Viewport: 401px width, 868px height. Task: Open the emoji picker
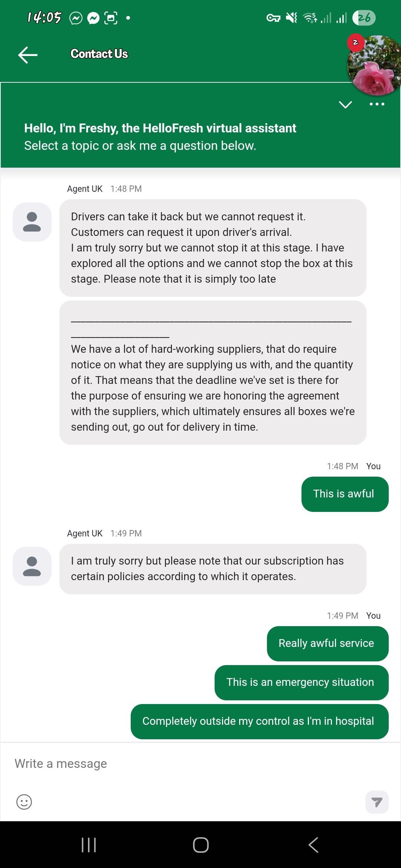click(x=24, y=802)
